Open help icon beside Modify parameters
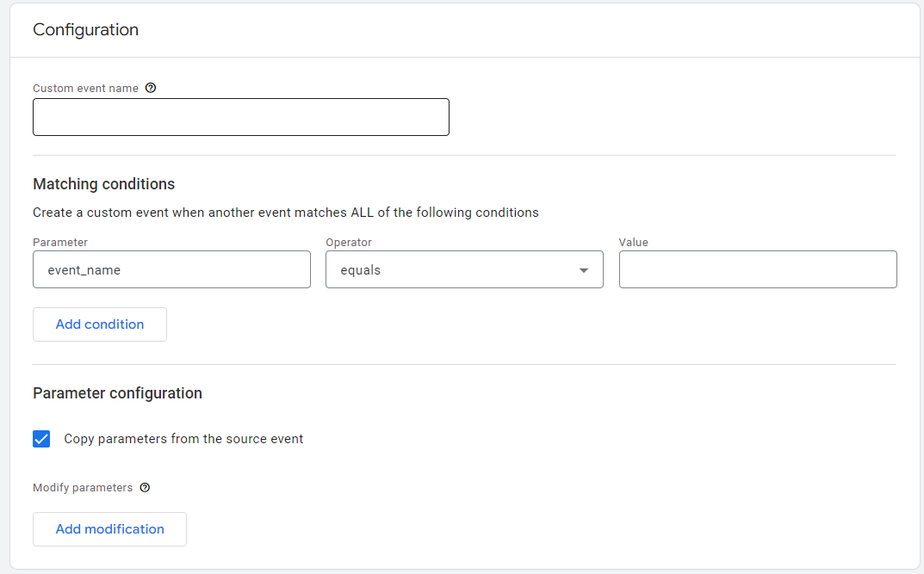924x574 pixels. pos(145,487)
